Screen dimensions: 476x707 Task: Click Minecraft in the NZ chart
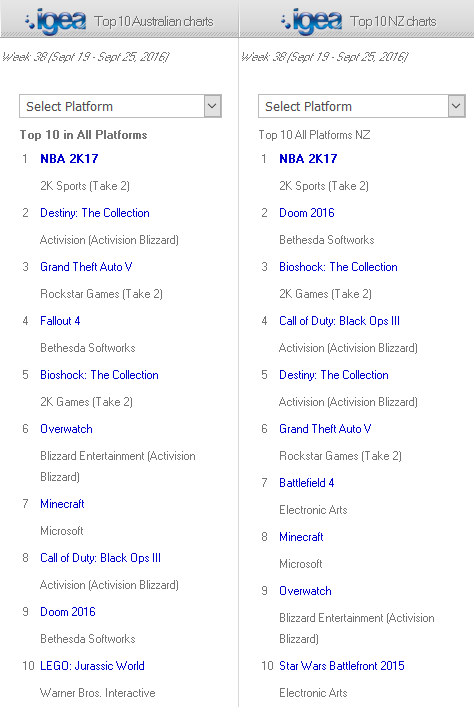click(x=301, y=537)
